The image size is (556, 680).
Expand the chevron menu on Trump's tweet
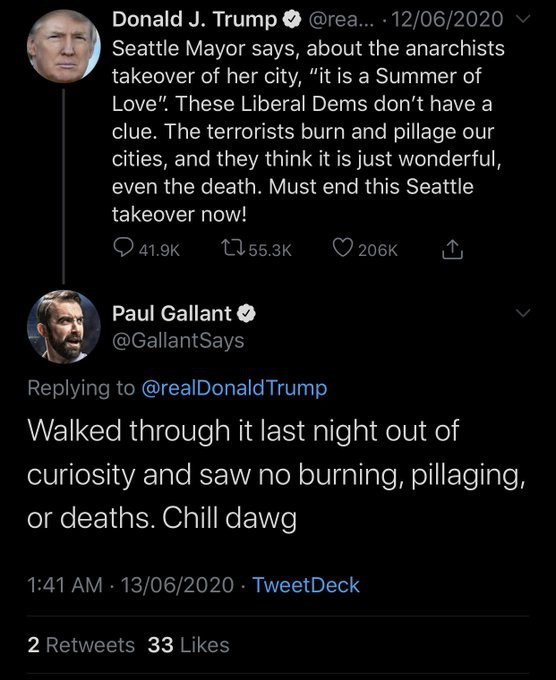pos(523,19)
